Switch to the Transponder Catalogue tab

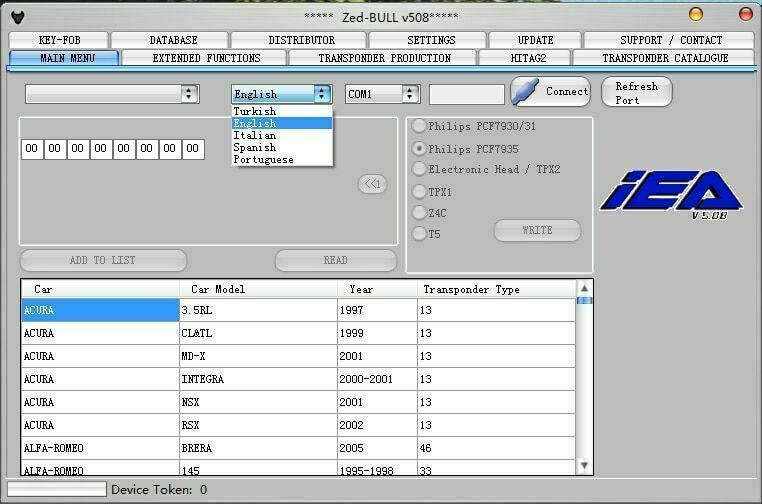[664, 58]
